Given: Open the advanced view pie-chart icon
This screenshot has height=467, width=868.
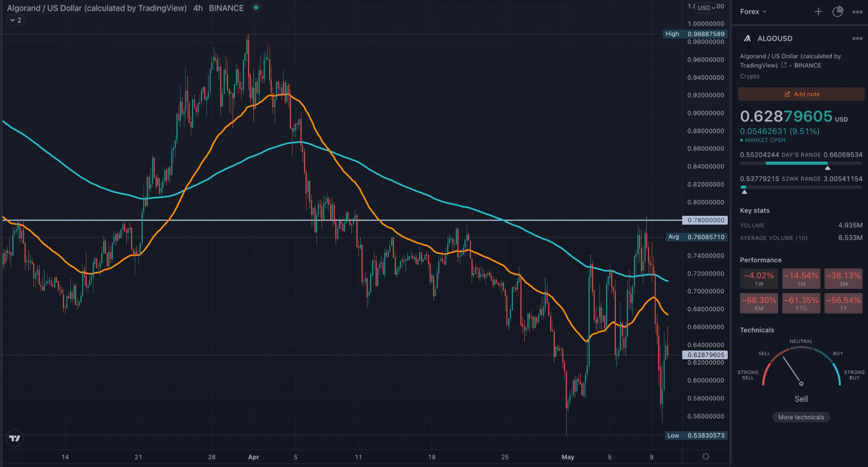Looking at the screenshot, I should 838,12.
